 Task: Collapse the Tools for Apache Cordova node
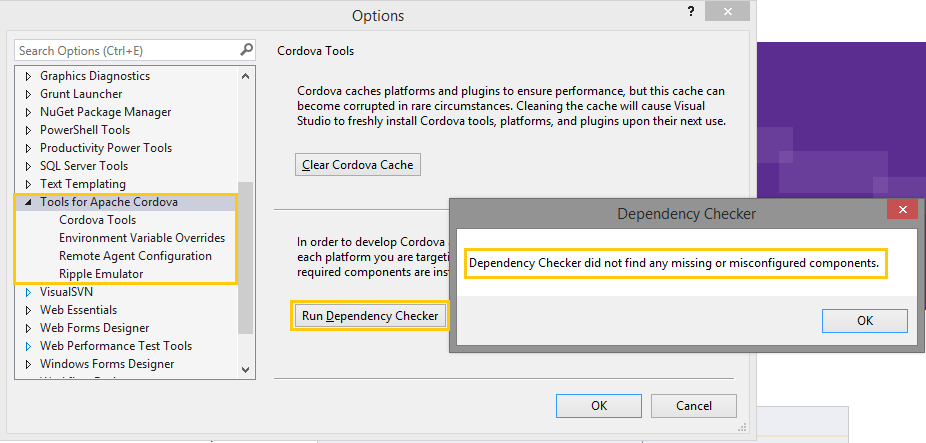tap(28, 202)
